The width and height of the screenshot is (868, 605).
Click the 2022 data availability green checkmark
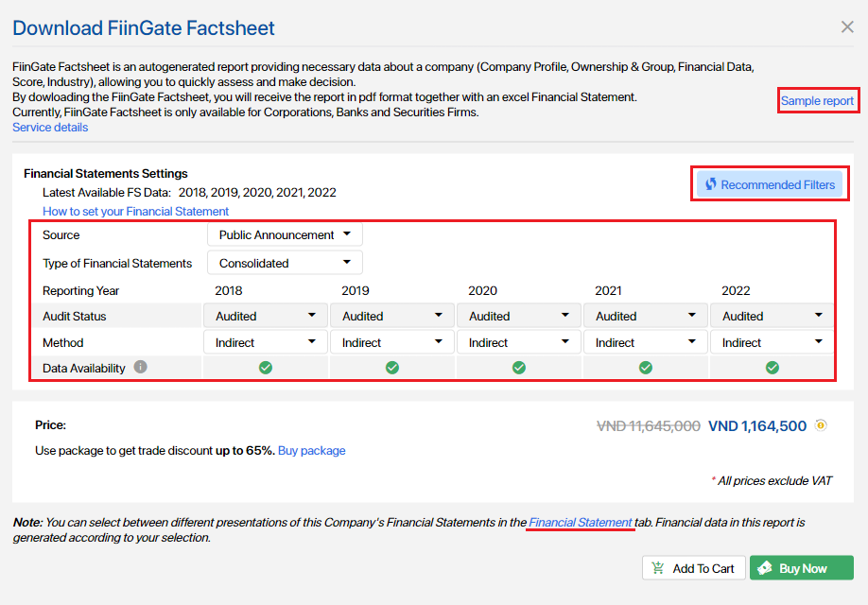773,368
